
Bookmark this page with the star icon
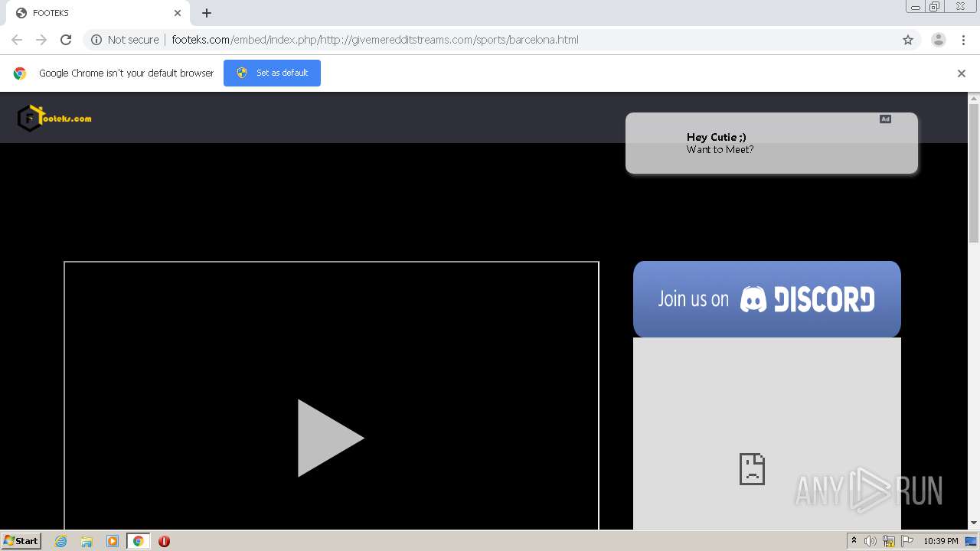pyautogui.click(x=908, y=40)
